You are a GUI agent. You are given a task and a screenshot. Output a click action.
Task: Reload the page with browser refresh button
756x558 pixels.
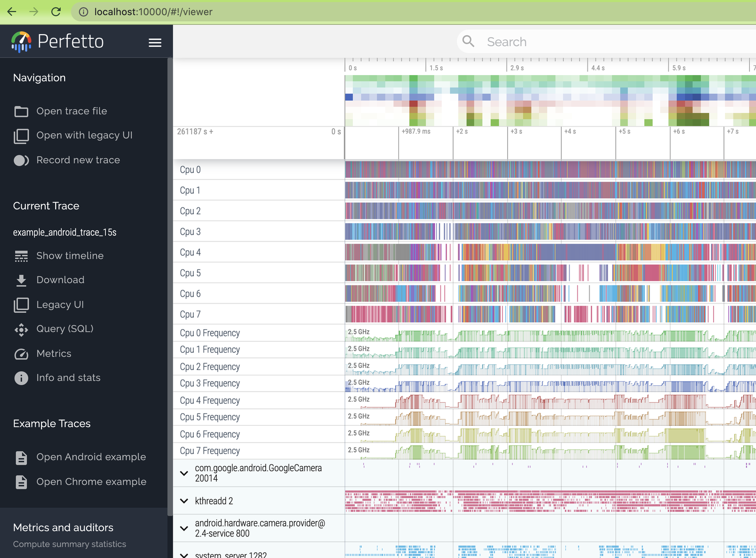point(56,12)
